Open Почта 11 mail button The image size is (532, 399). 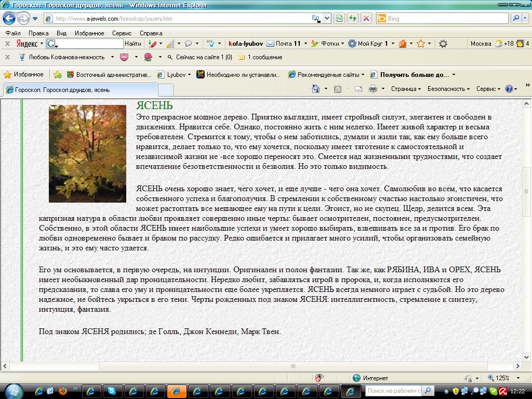(284, 44)
